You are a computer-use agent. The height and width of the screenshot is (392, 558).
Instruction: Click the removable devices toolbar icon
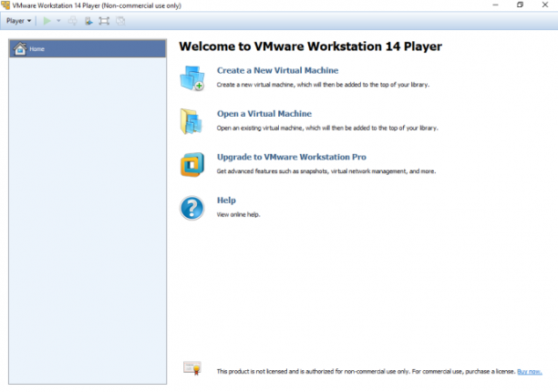(88, 21)
